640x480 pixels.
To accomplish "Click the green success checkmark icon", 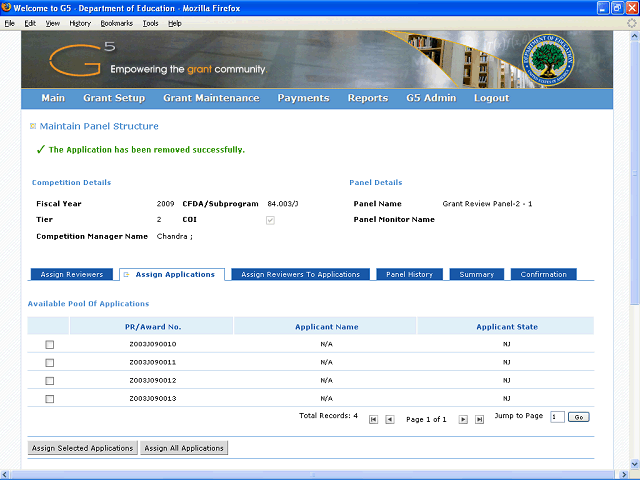I will pyautogui.click(x=40, y=149).
